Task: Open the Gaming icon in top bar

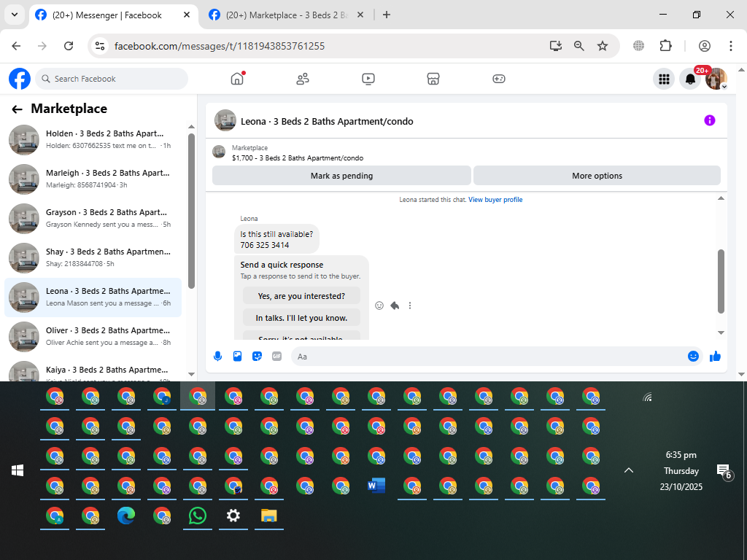Action: 499,79
